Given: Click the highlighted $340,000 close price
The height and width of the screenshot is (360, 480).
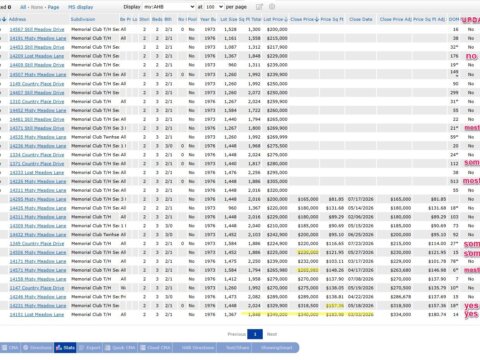Looking at the screenshot, I should click(308, 315).
